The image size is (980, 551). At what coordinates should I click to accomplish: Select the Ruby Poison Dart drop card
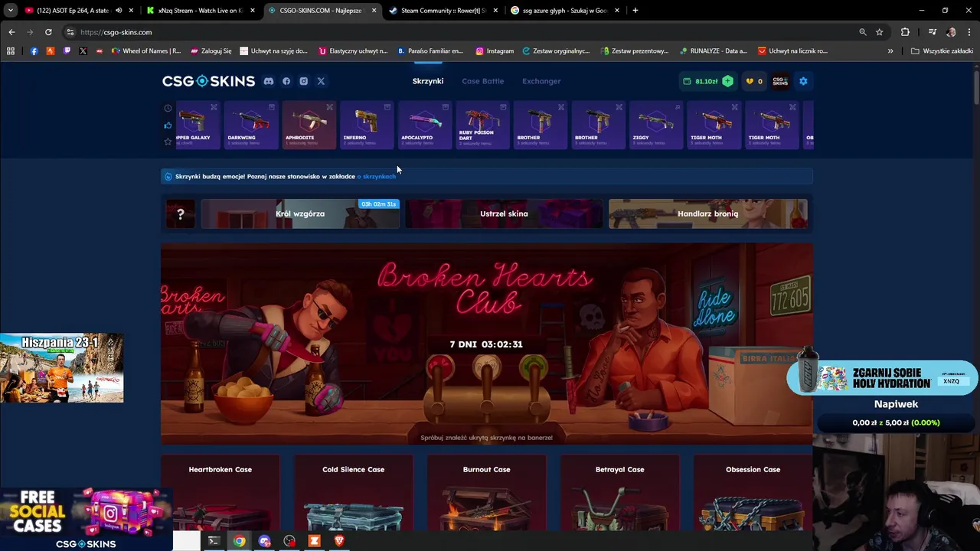coord(482,125)
